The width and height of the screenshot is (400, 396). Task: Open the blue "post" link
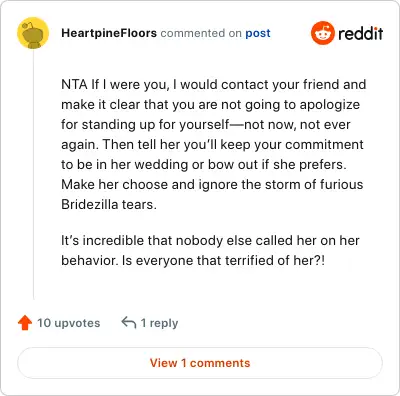[x=258, y=33]
